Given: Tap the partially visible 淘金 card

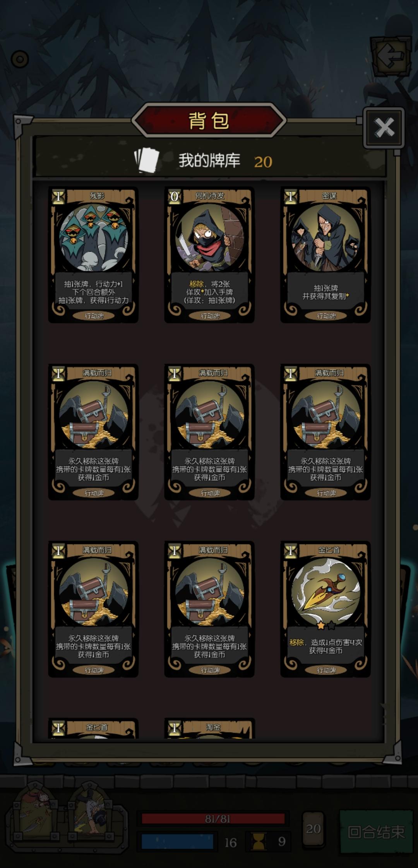Looking at the screenshot, I should pos(209,728).
